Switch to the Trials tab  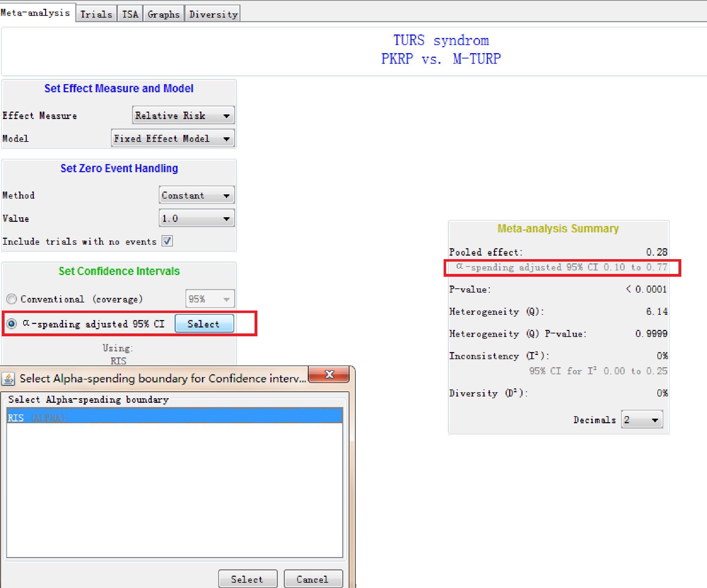point(96,14)
